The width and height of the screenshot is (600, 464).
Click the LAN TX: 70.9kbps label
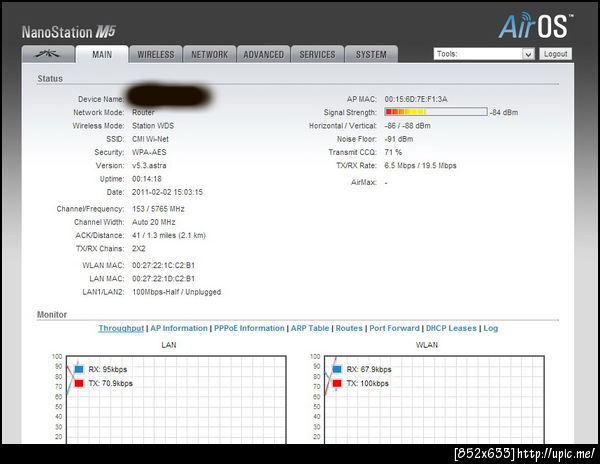111,383
